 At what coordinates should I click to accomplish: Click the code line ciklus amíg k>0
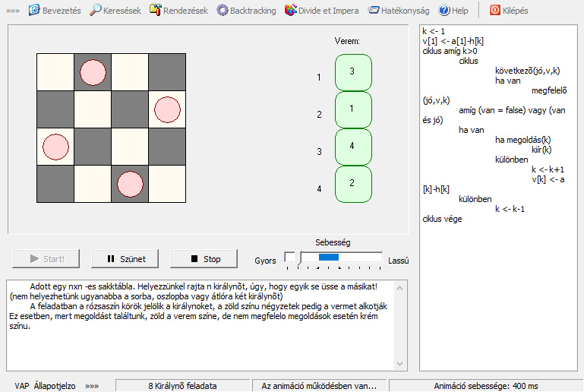click(450, 51)
